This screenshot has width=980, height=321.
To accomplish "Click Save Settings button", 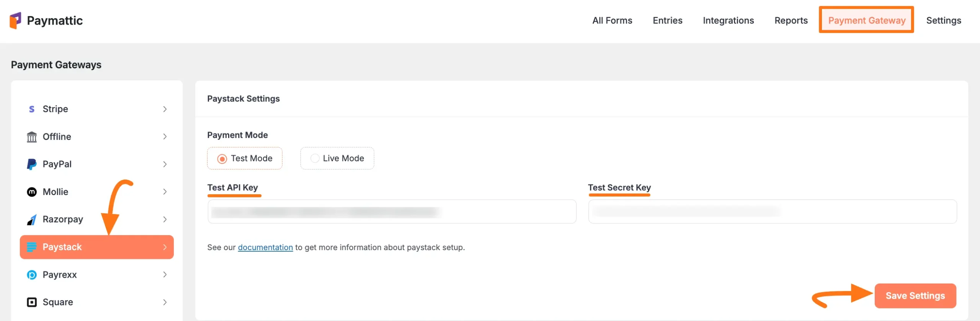I will 915,296.
